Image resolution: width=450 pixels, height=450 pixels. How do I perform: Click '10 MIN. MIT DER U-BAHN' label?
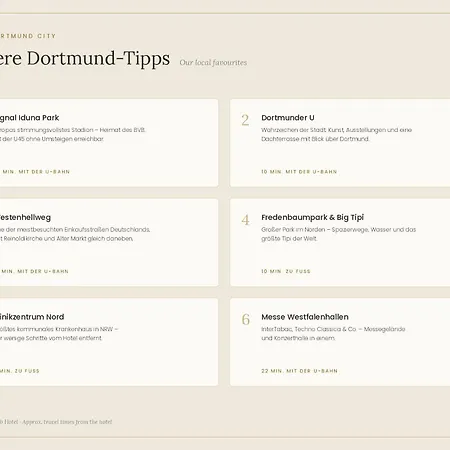coord(299,172)
